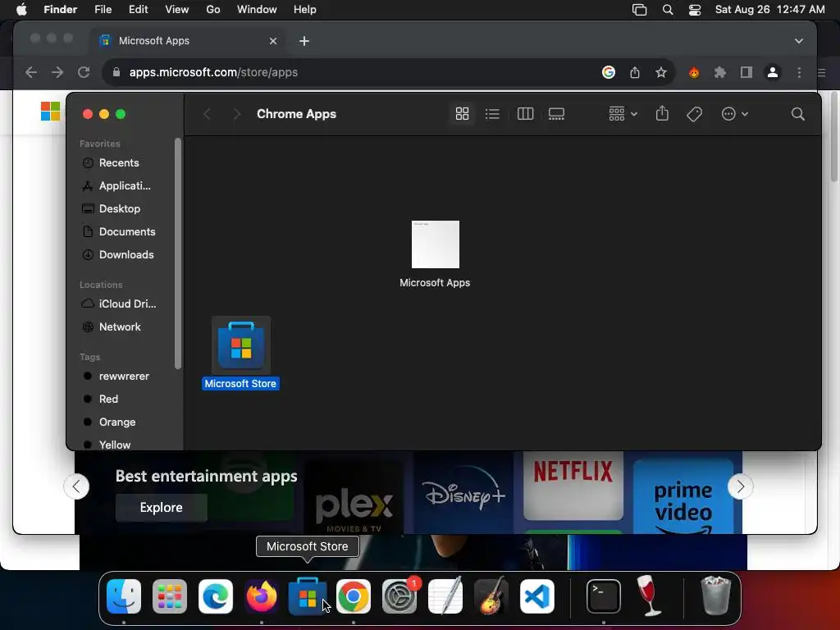Open Microsoft Edge from the Dock
Screen dimensions: 840x630
pos(216,596)
